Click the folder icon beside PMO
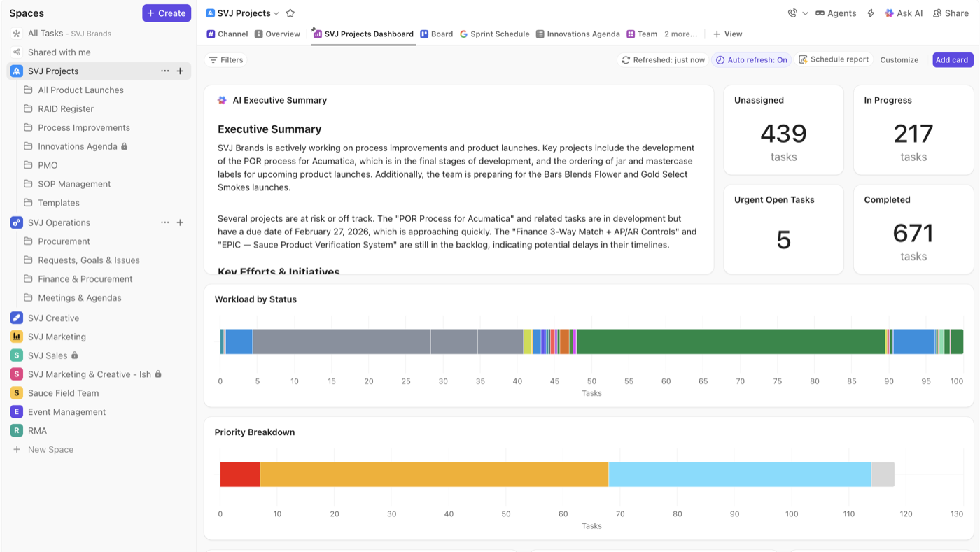Viewport: 980px width, 552px height. [29, 165]
